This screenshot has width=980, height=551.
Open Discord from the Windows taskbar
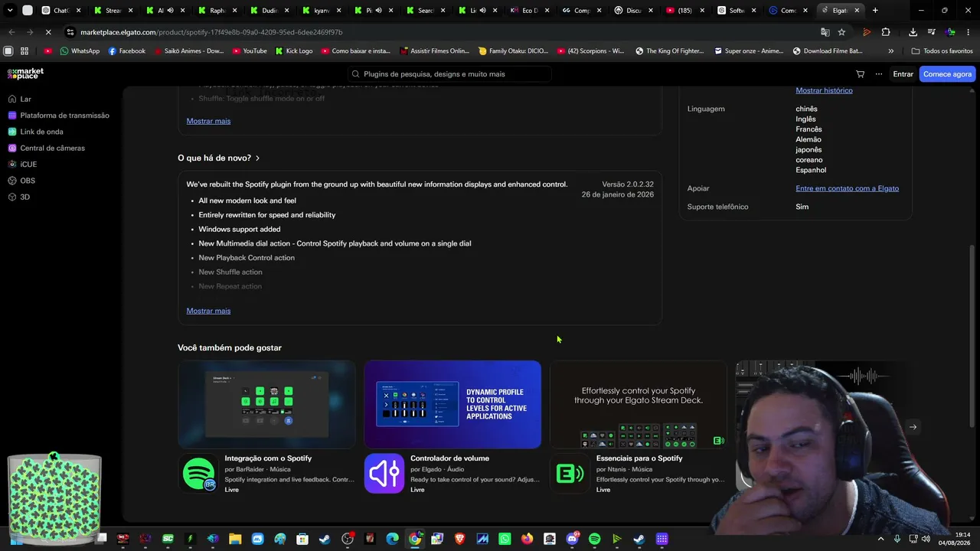pos(572,539)
